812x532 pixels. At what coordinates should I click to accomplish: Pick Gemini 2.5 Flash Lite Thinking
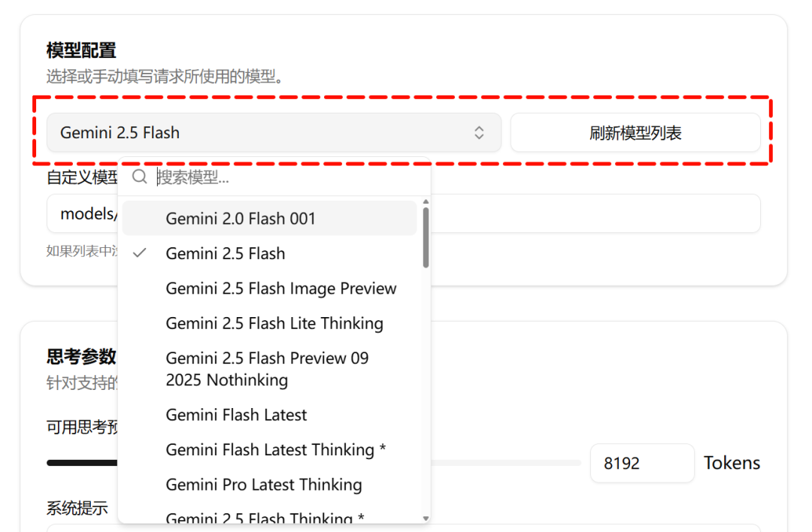274,323
